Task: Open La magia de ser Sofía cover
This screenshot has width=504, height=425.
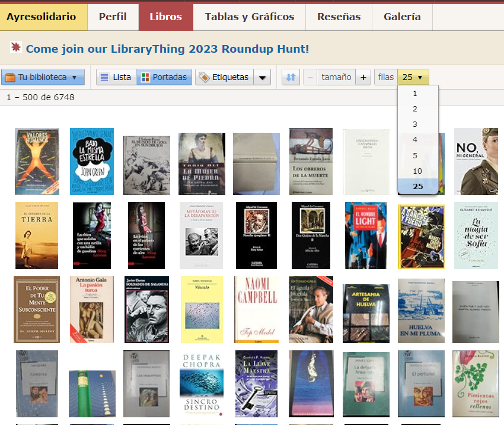Action: point(476,235)
